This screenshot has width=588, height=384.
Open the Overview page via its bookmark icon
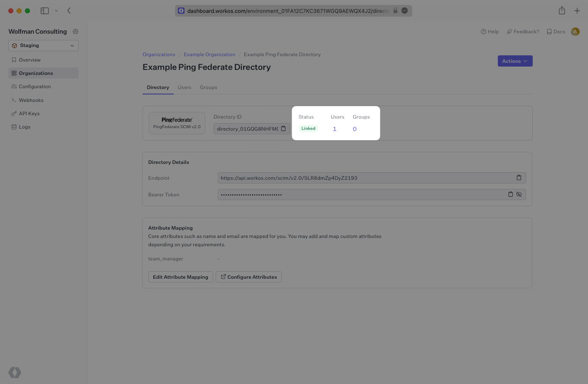(x=15, y=59)
